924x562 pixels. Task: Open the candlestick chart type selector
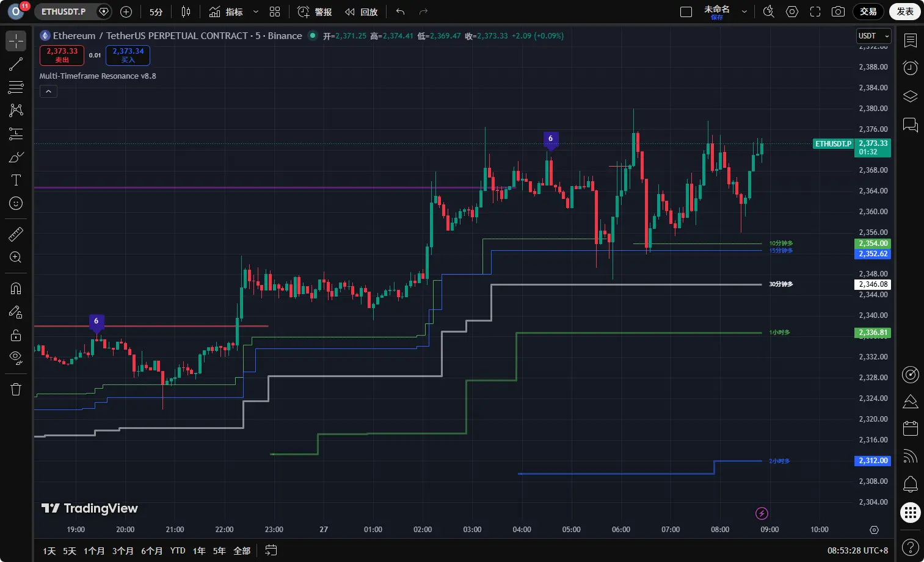(x=186, y=12)
